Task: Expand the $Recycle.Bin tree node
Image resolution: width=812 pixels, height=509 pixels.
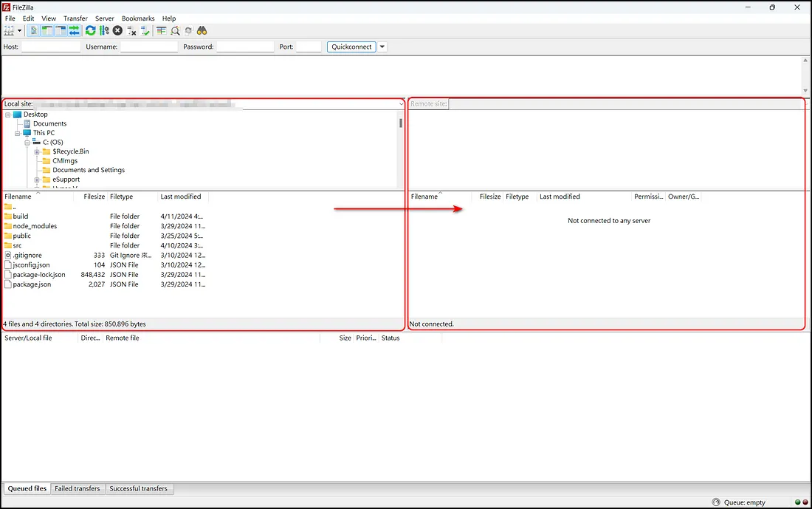Action: tap(36, 151)
